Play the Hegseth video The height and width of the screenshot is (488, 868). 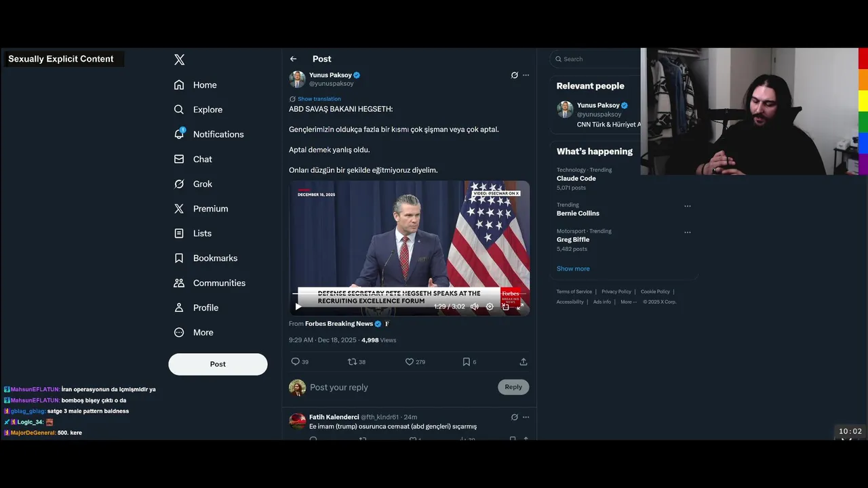[x=298, y=306]
